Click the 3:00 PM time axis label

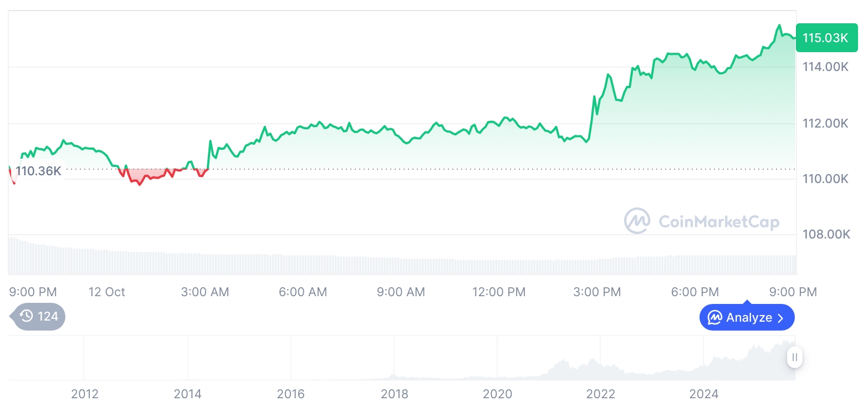pyautogui.click(x=597, y=292)
